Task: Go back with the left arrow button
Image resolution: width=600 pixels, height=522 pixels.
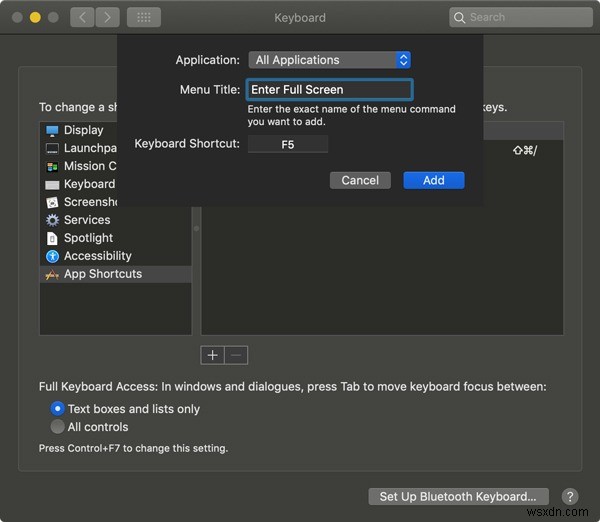Action: [x=82, y=17]
